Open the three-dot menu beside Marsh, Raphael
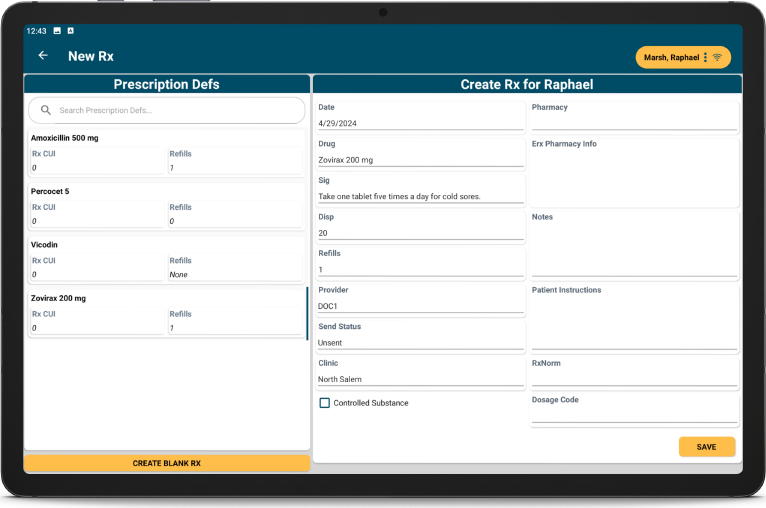This screenshot has width=766, height=508. pyautogui.click(x=705, y=58)
